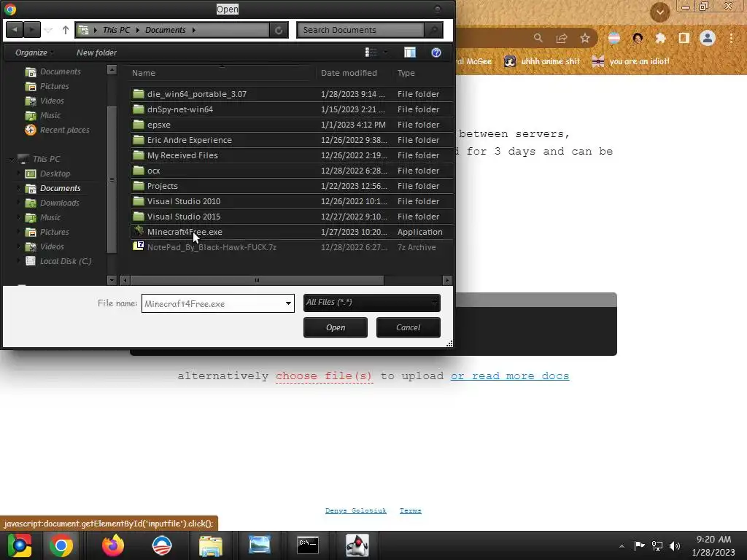Click Documents breadcrumb in address bar

pyautogui.click(x=166, y=30)
